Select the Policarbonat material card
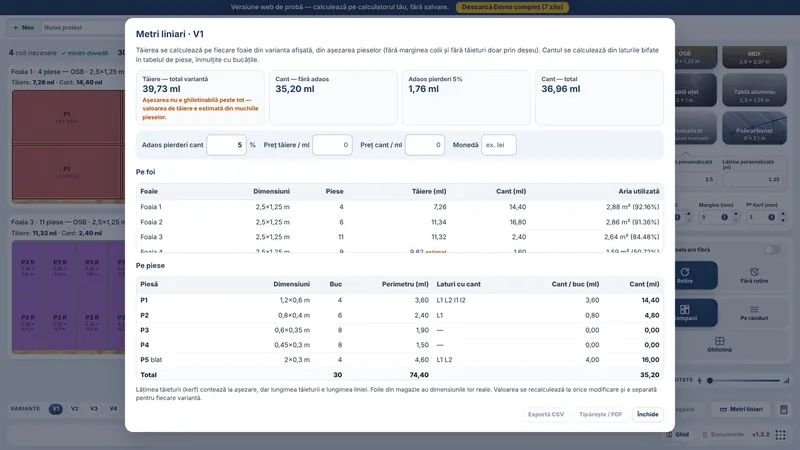Screen dimensions: 800x450 pyautogui.click(x=754, y=129)
